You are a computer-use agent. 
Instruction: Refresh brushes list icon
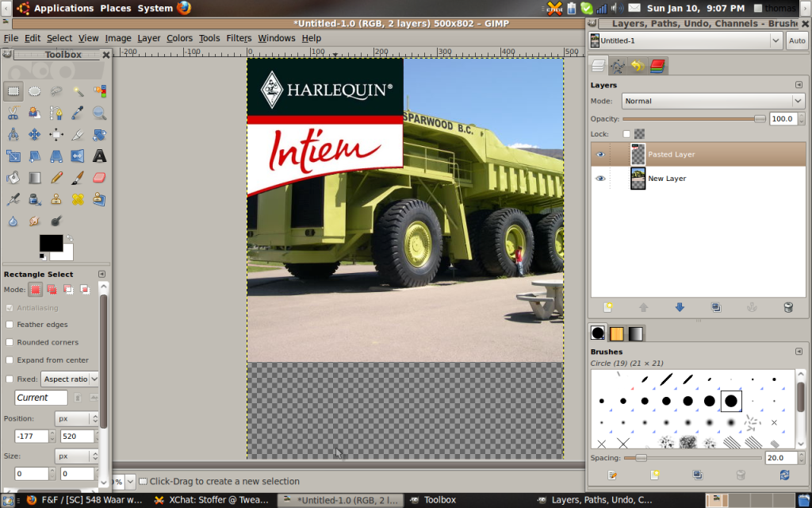784,475
